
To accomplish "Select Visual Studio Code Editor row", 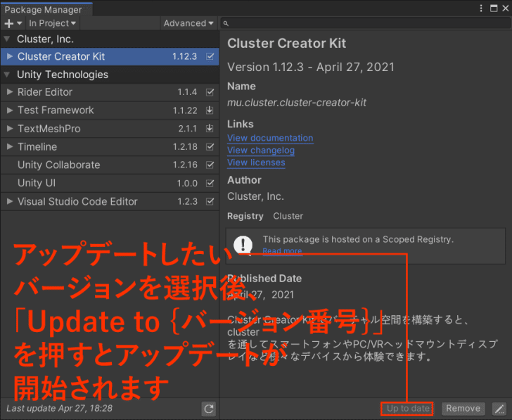I will (110, 201).
